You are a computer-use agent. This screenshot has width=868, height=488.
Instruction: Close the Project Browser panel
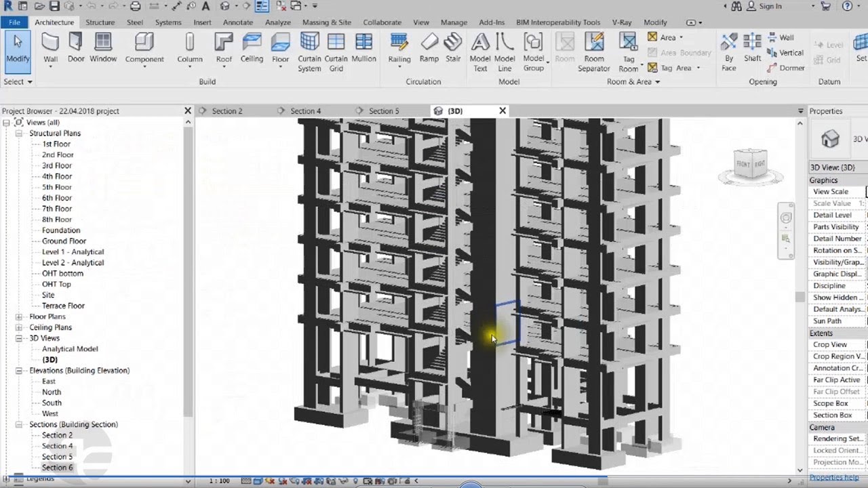(x=188, y=110)
